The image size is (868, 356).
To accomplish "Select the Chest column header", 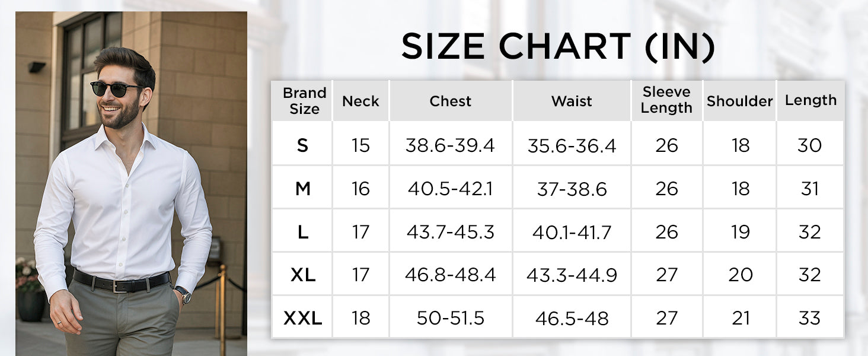I will [x=451, y=101].
